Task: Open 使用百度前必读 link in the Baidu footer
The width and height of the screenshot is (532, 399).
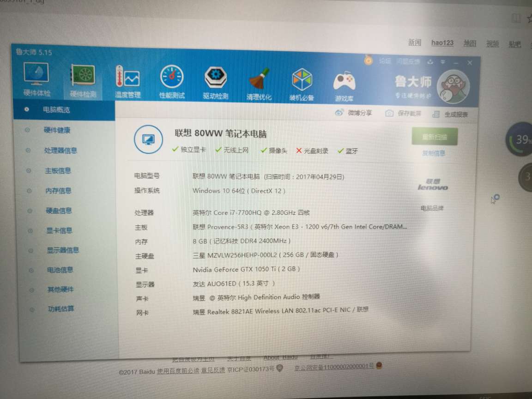Action: (x=178, y=371)
